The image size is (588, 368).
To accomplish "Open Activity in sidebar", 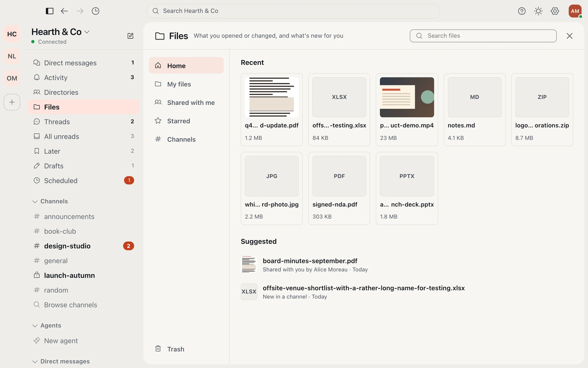I will [x=84, y=78].
